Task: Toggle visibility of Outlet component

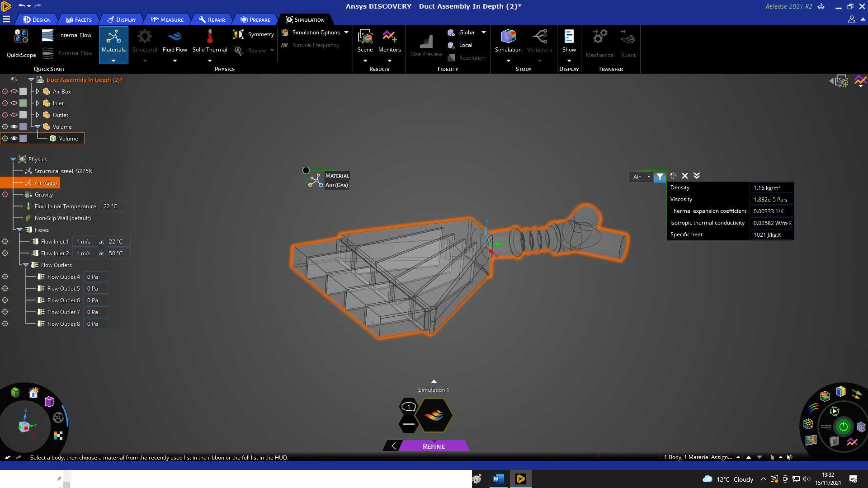Action: click(x=14, y=115)
